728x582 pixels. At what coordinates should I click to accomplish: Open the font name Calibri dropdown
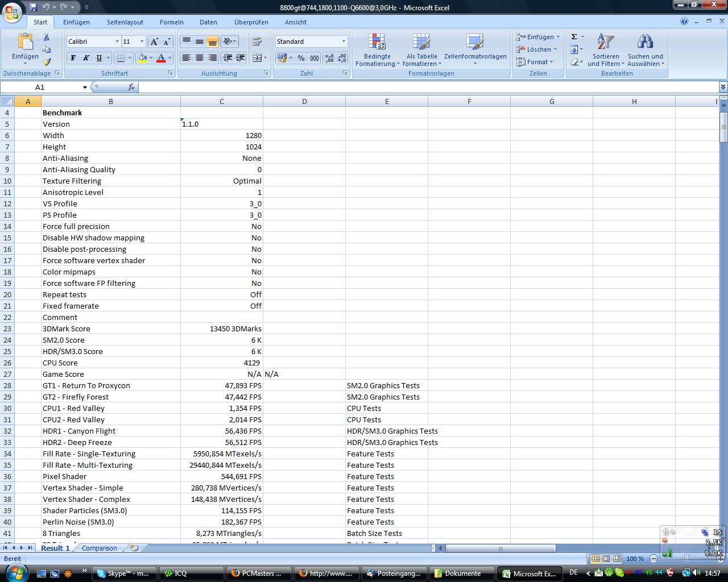point(117,41)
